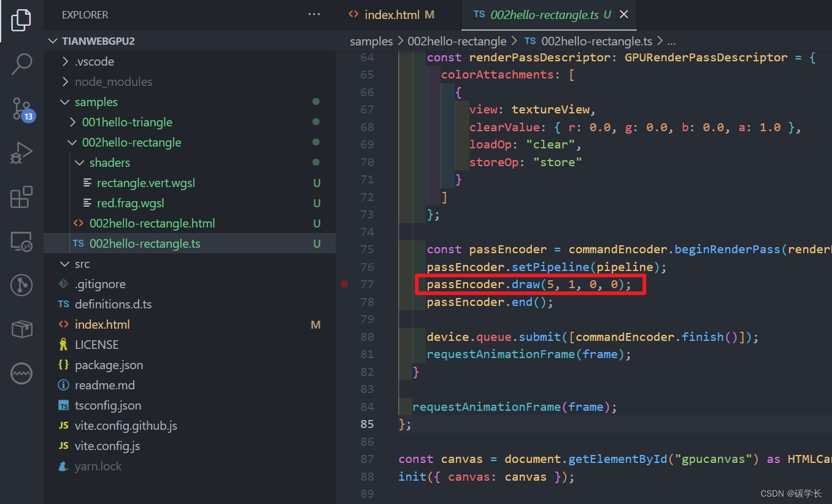Open the package box activity bar icon
The width and height of the screenshot is (832, 504).
tap(21, 329)
